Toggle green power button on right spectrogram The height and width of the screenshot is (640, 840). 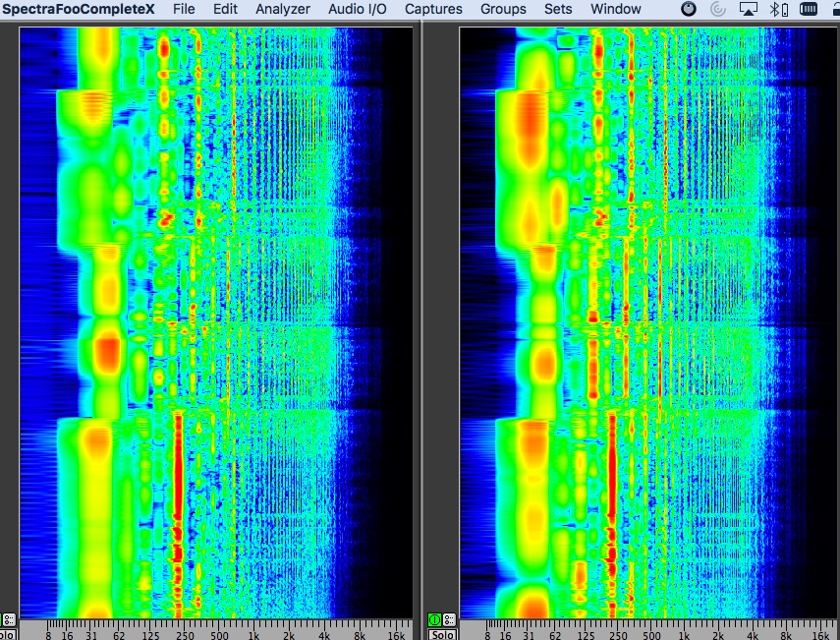click(x=434, y=619)
